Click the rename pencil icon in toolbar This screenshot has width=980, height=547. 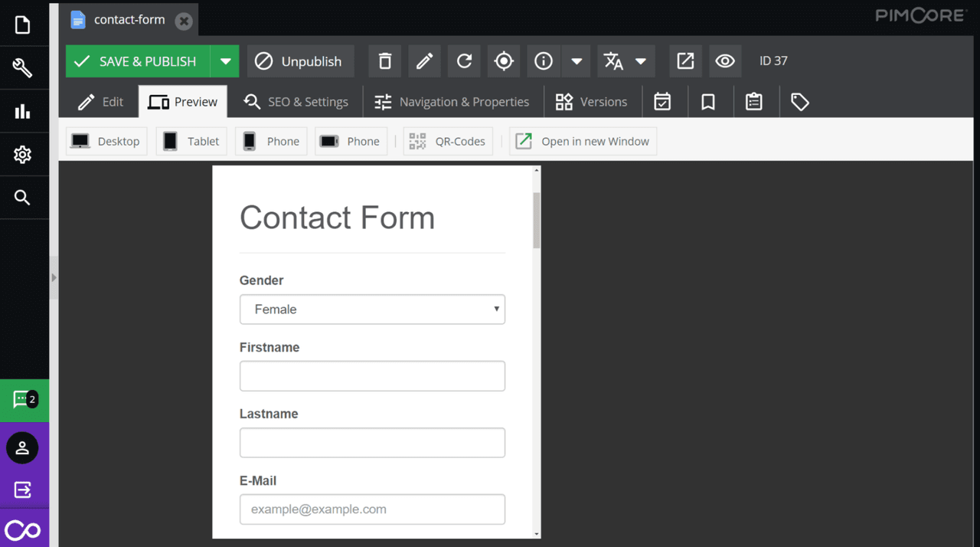[424, 61]
